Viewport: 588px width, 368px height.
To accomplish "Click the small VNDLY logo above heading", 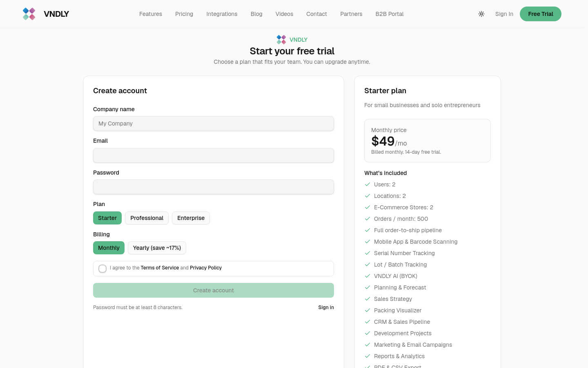I will click(x=281, y=40).
